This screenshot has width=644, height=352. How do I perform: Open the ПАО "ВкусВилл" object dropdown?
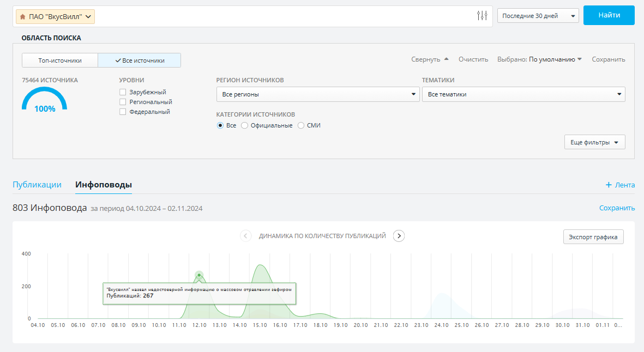pos(56,17)
